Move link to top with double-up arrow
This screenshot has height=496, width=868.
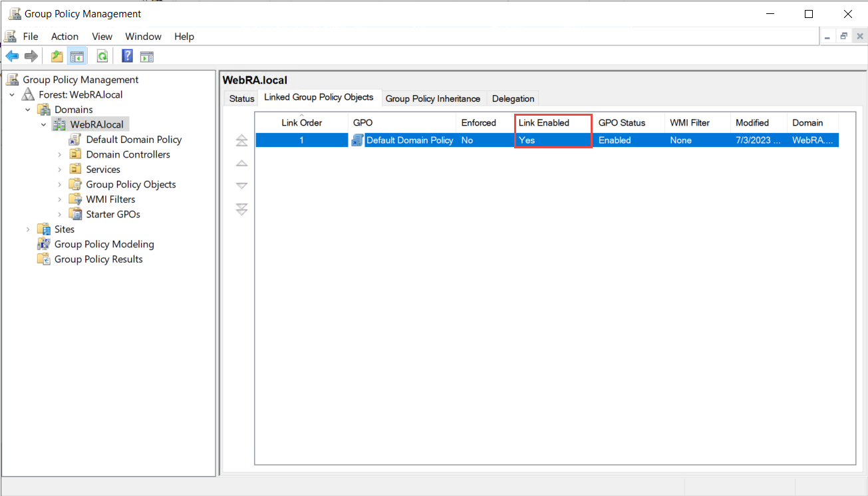click(242, 140)
